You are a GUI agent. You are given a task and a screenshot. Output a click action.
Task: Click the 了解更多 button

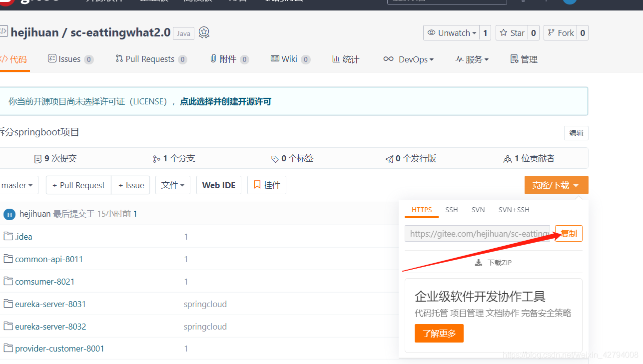click(439, 334)
